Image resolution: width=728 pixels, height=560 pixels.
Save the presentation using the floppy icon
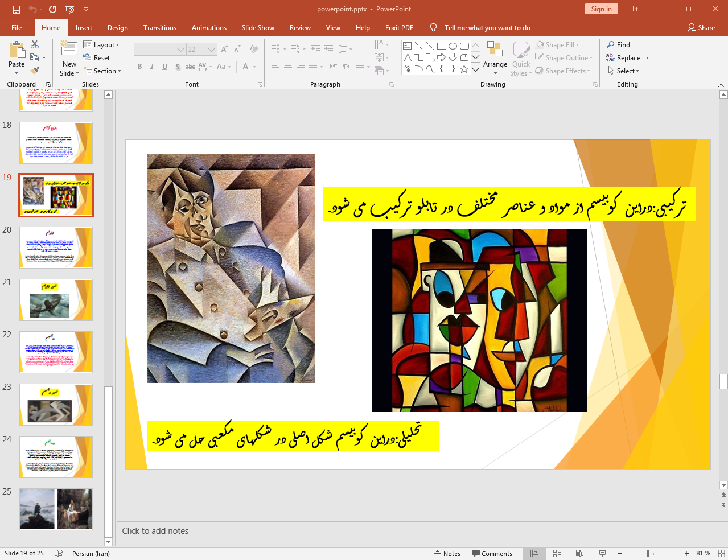click(16, 9)
